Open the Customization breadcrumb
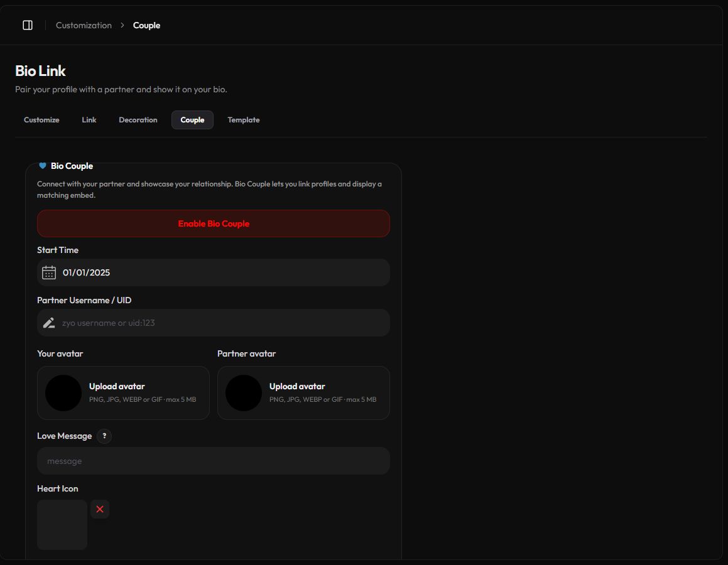 click(84, 25)
